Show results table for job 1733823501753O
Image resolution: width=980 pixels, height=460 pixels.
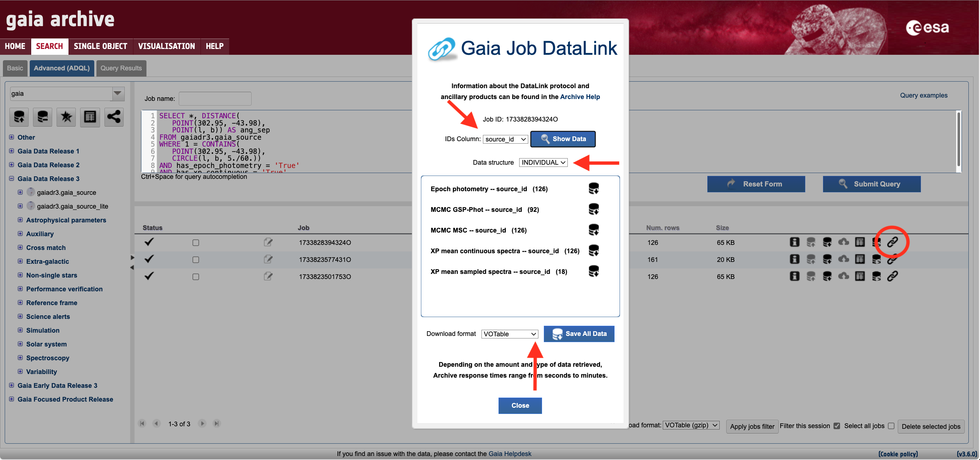click(860, 276)
